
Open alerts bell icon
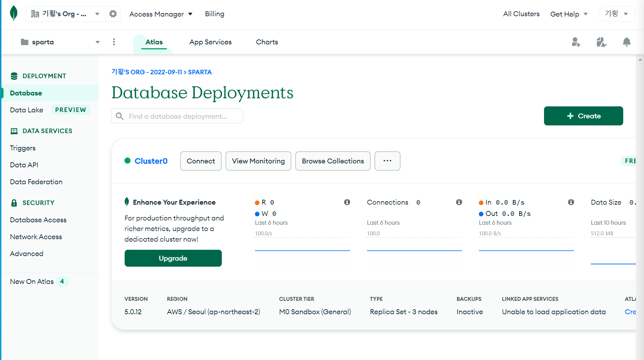627,42
